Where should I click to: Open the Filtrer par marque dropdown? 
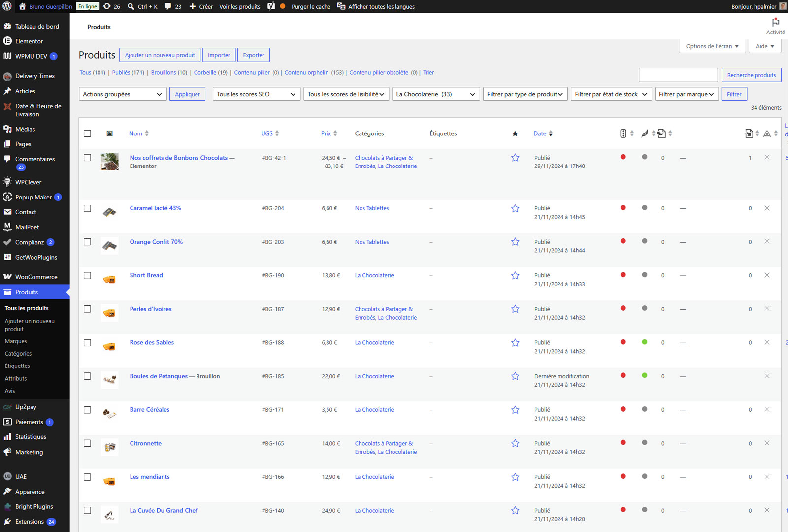click(687, 94)
